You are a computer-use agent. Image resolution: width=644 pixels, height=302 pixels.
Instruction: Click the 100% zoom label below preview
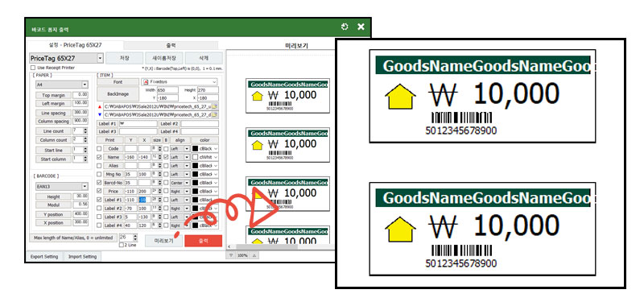pyautogui.click(x=242, y=255)
